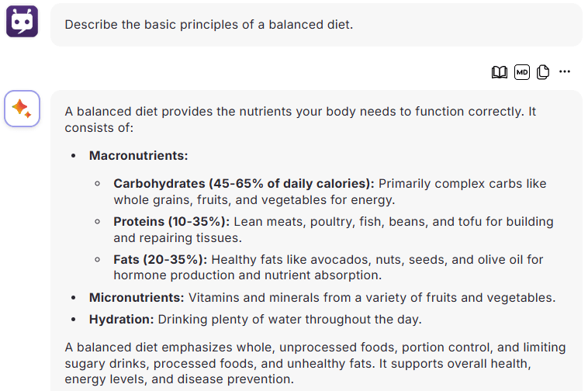Toggle the MD markdown view icon
Viewport: 588px width, 391px height.
click(x=521, y=72)
